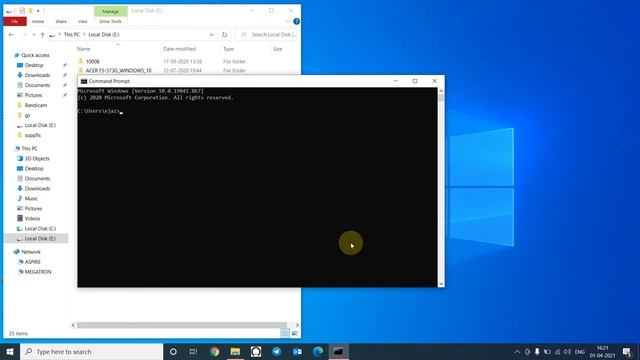Click the Explorer horizontal scrollbar
The height and width of the screenshot is (360, 640).
coord(182,325)
